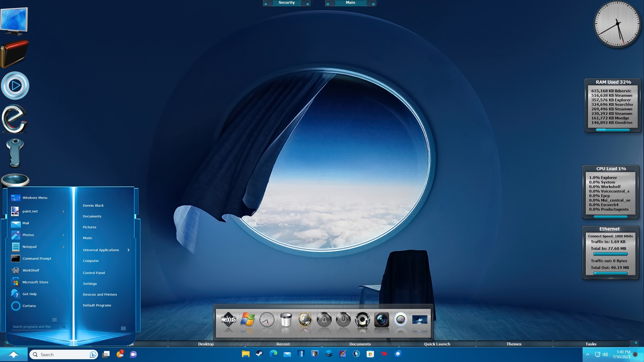
Task: Open the recycle bin dock icon
Action: tap(286, 320)
